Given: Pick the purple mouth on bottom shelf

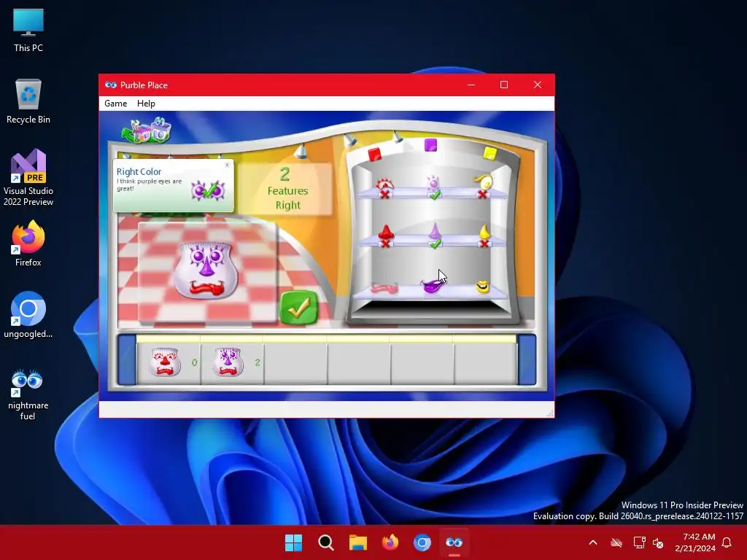Looking at the screenshot, I should click(x=433, y=286).
